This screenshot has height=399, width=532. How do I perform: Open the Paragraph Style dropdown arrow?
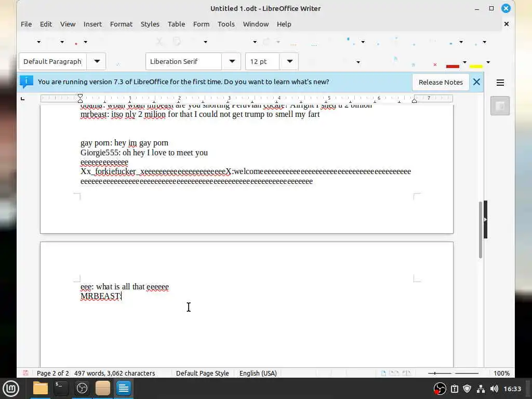click(x=97, y=61)
